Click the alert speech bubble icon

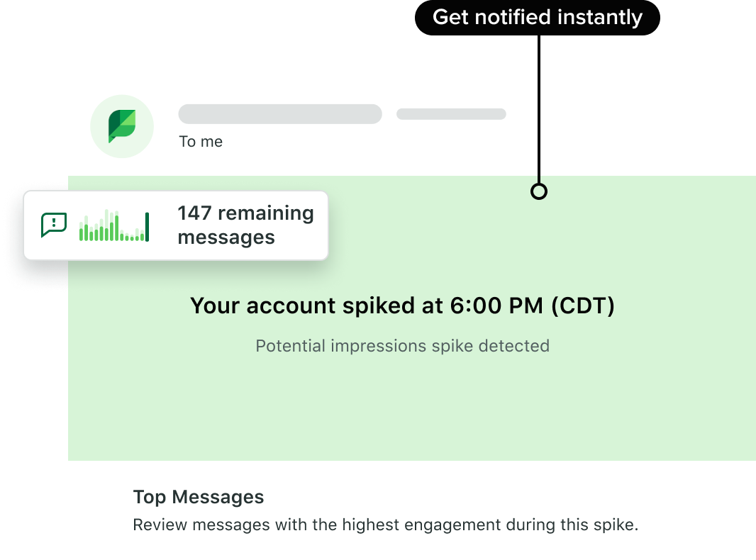54,225
